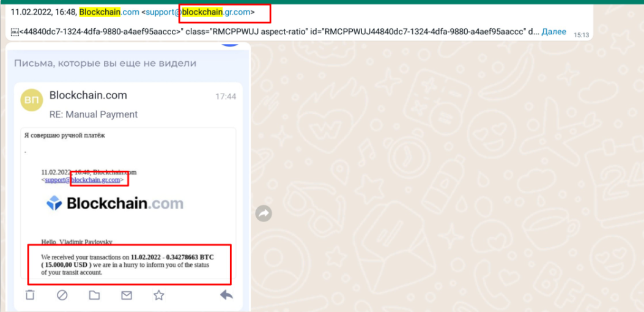This screenshot has width=644, height=312.
Task: Click the 15.000,00 USD amount text
Action: tap(66, 264)
